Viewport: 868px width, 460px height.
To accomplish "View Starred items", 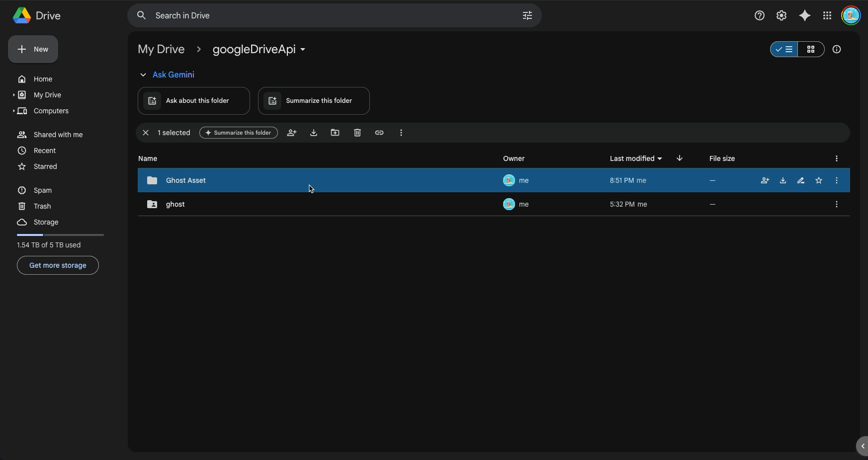I will tap(45, 166).
